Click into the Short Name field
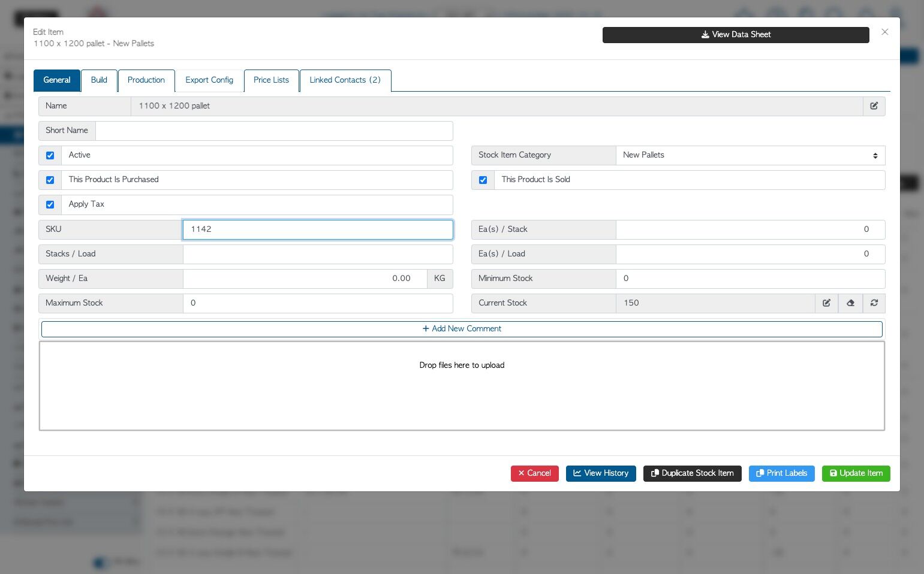This screenshot has height=574, width=924. point(274,131)
